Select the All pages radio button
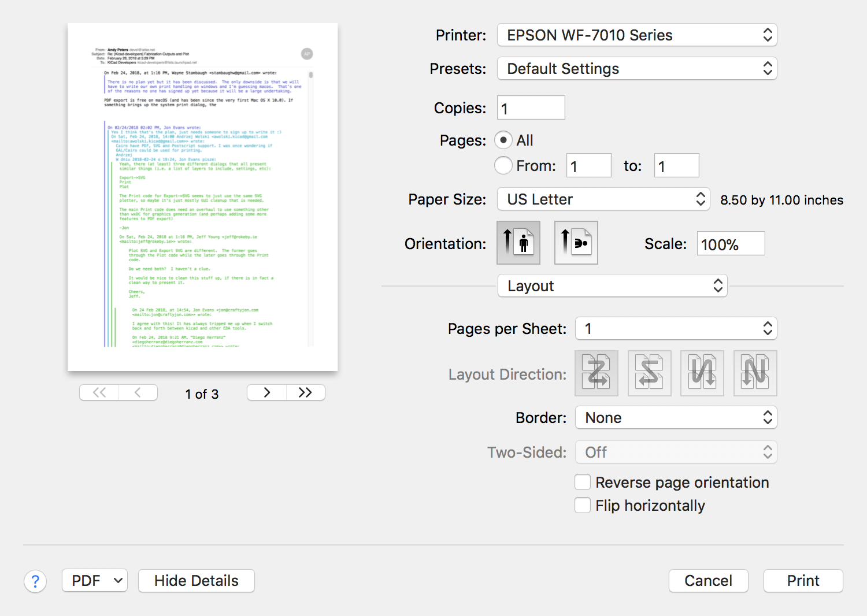867x616 pixels. pos(503,140)
